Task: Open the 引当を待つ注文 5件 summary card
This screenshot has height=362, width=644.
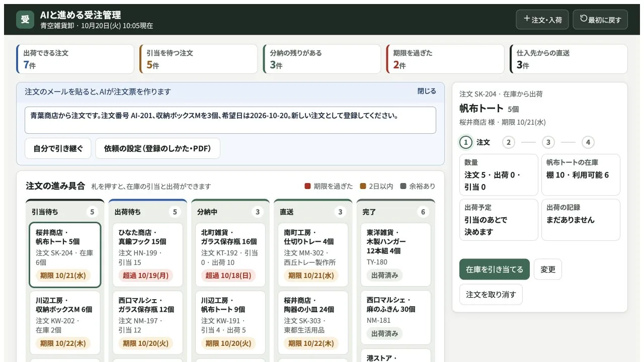Action: pyautogui.click(x=199, y=59)
